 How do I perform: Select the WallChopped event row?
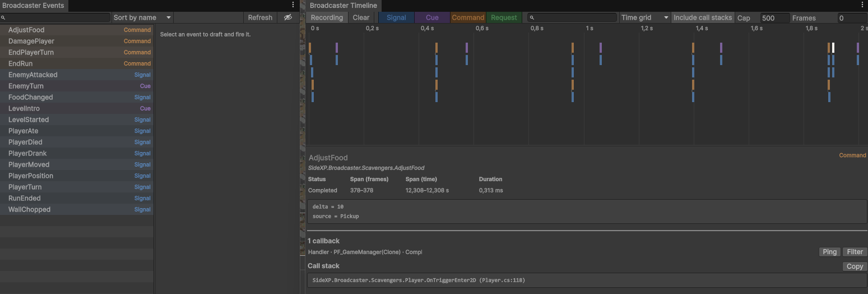[x=77, y=209]
